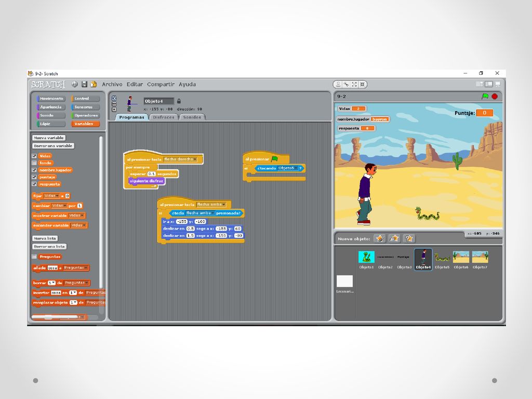Image resolution: width=532 pixels, height=399 pixels.
Task: Switch to presentation mode
Action: [x=498, y=84]
